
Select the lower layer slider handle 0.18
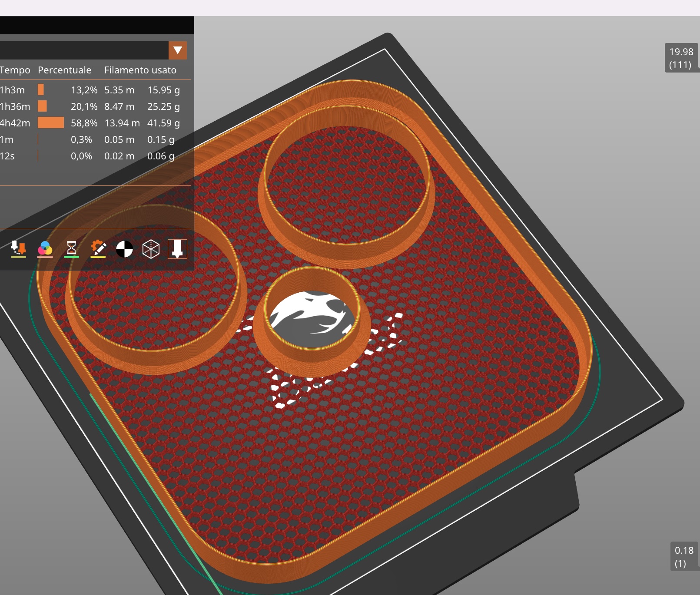coord(684,556)
